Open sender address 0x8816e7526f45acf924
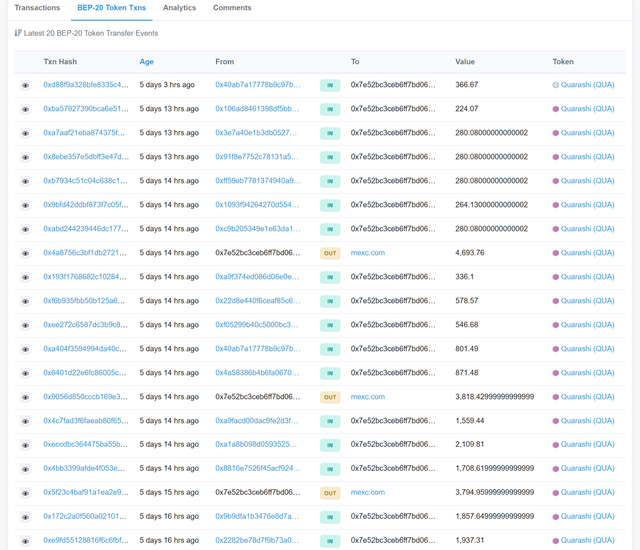 258,468
